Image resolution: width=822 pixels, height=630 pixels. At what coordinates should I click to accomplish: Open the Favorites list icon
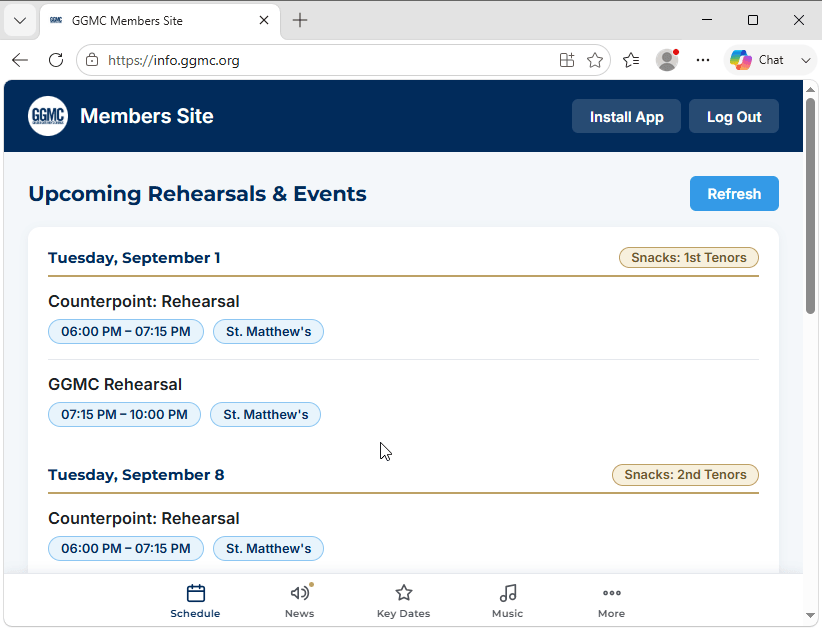coord(631,60)
